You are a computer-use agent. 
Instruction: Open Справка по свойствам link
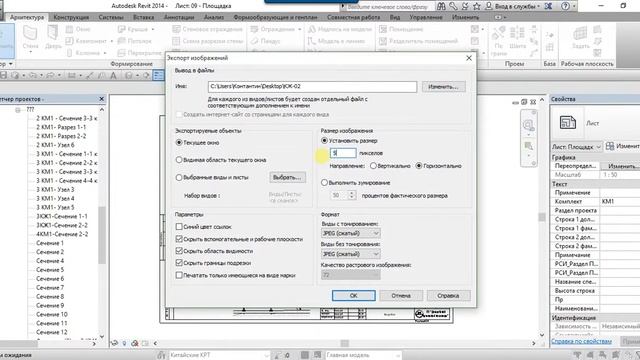[581, 341]
